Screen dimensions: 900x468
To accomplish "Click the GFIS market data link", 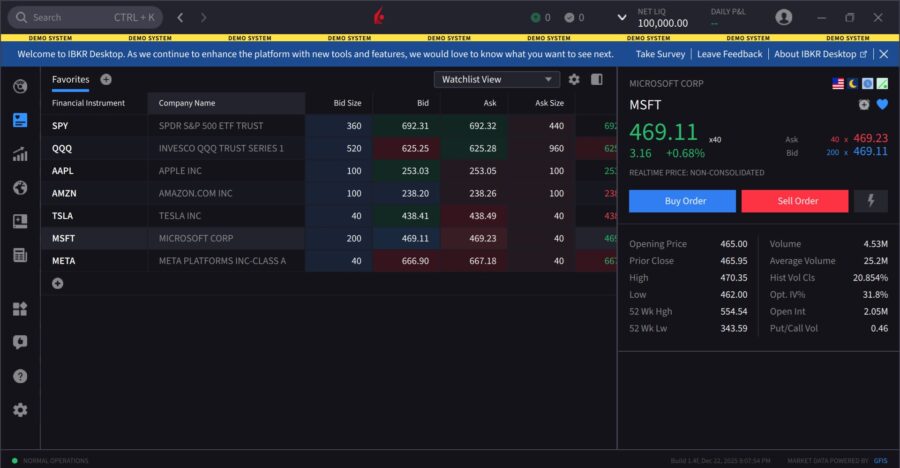I will coord(880,461).
